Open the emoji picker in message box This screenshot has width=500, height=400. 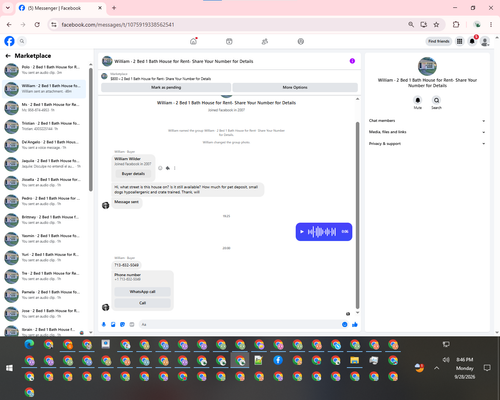coord(344,324)
